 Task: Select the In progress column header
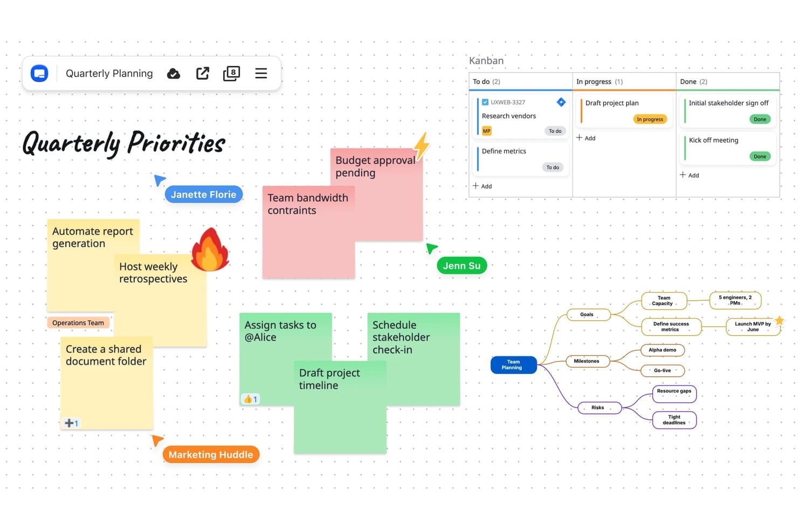click(x=624, y=81)
